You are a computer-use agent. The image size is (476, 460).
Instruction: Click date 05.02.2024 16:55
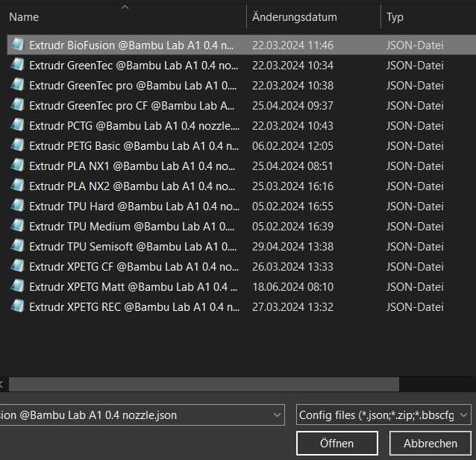292,207
